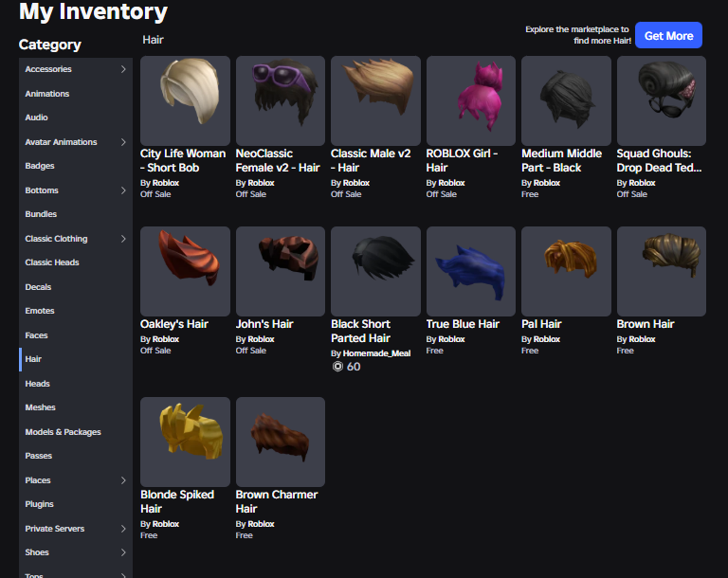
Task: Select the Classic Heads category
Action: 52,262
